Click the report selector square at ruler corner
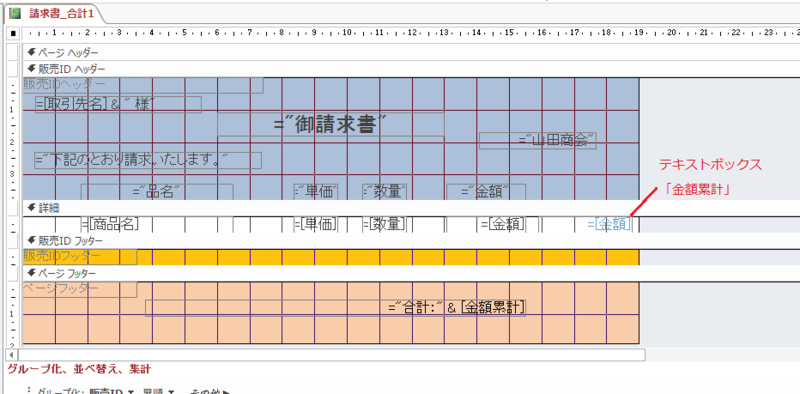800x394 pixels. tap(13, 34)
